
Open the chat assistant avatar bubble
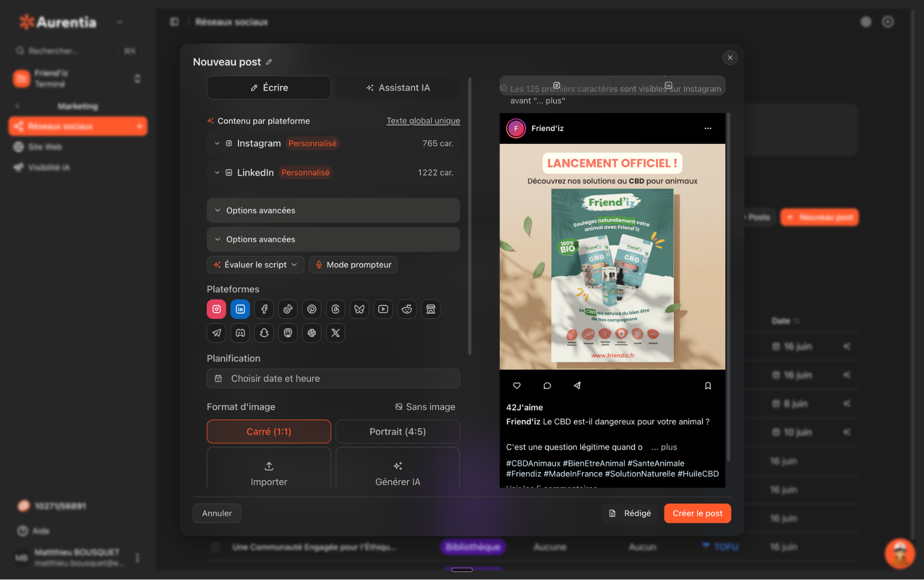[x=900, y=553]
